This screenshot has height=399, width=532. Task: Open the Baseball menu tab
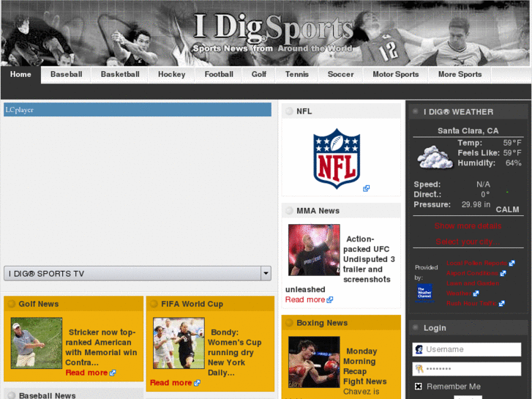pyautogui.click(x=66, y=75)
